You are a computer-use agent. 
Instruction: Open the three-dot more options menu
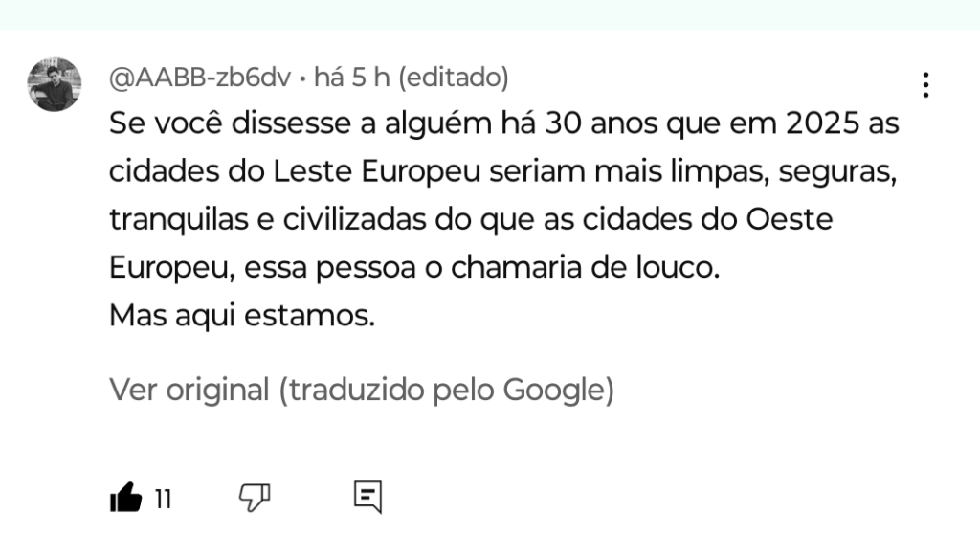pyautogui.click(x=924, y=85)
